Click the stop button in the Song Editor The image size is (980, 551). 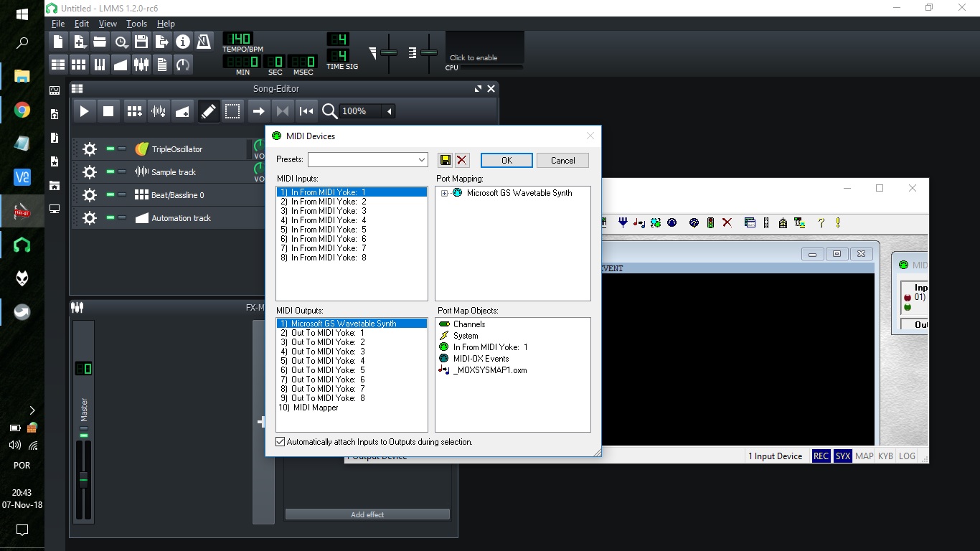tap(108, 111)
